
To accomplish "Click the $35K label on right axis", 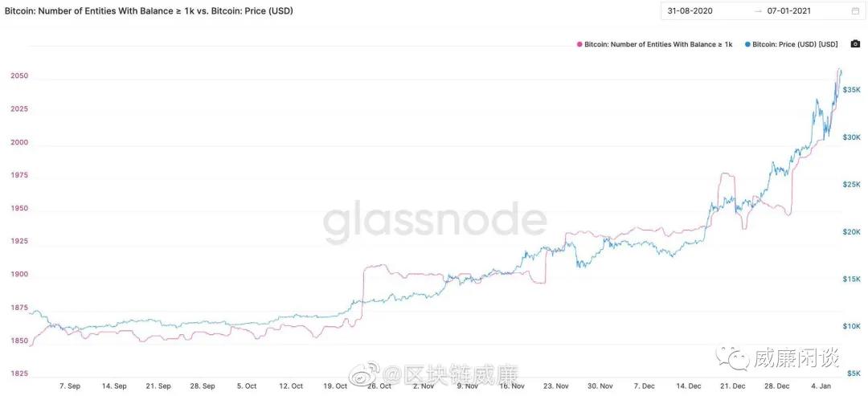I will click(852, 91).
